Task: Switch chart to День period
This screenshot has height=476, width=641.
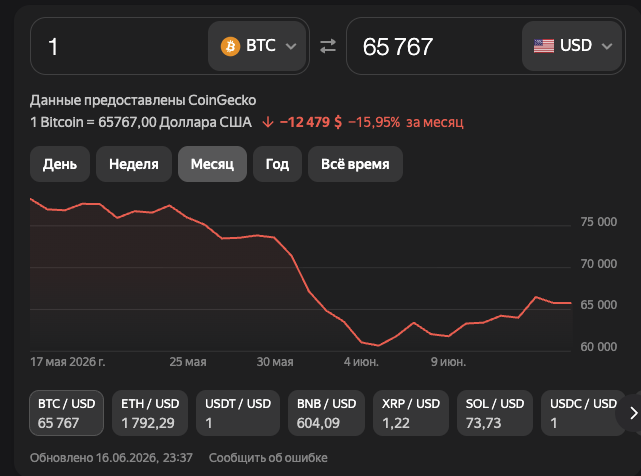Action: click(60, 164)
